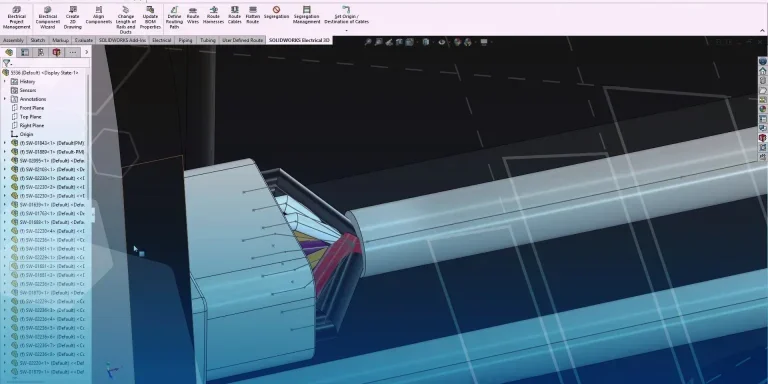
Task: Select the Front Plane
Action: click(27, 108)
